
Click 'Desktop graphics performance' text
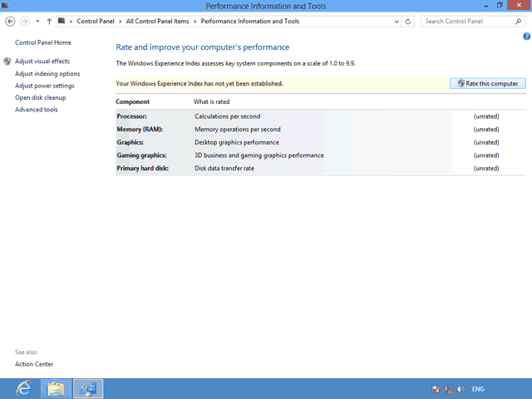(x=237, y=142)
